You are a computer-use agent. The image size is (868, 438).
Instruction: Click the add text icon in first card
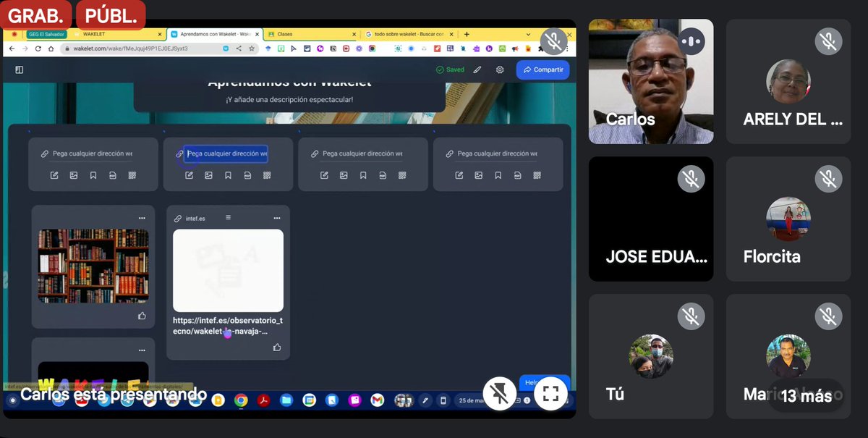click(x=54, y=175)
